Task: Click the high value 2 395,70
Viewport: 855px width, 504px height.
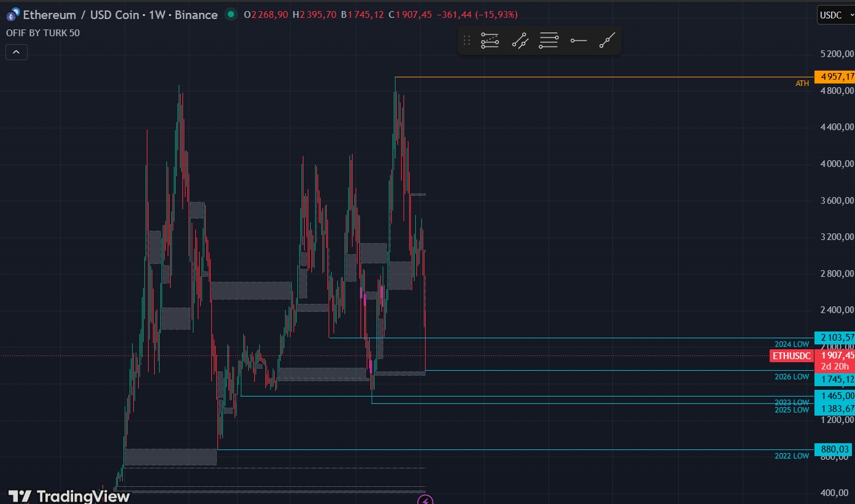Action: [318, 15]
